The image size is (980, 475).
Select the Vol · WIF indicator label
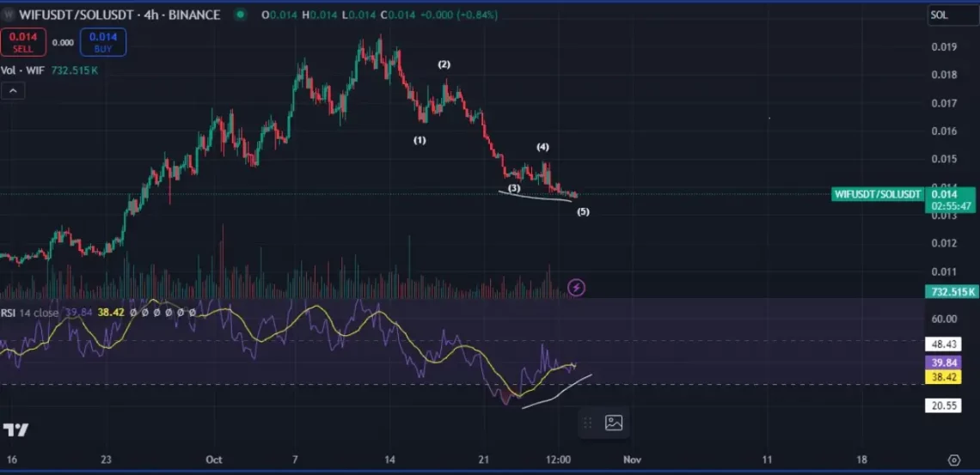point(24,70)
